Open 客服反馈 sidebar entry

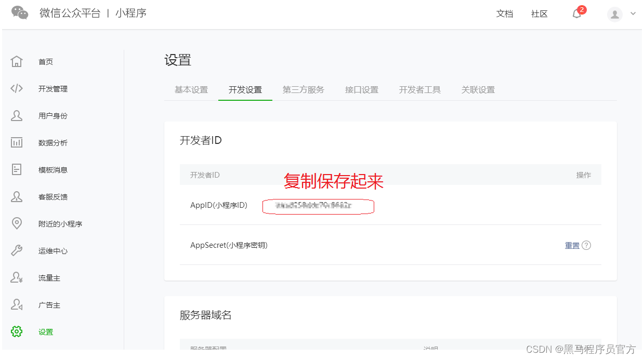tap(53, 197)
